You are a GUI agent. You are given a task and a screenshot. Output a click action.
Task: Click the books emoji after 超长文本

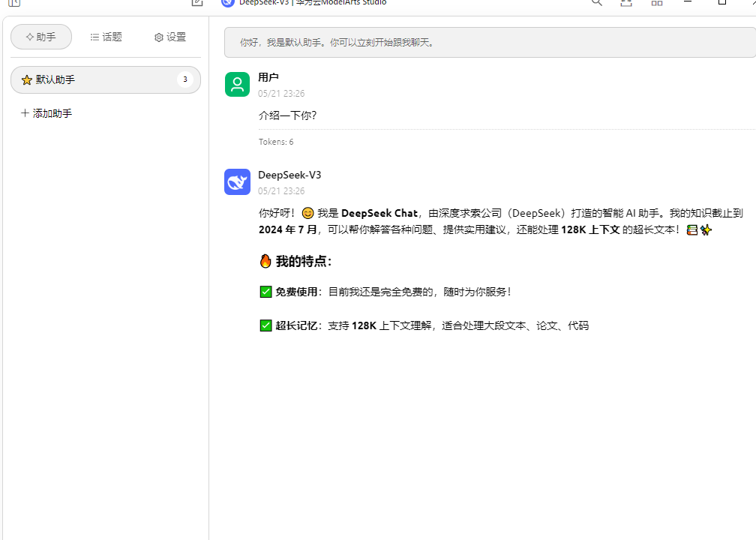(692, 230)
